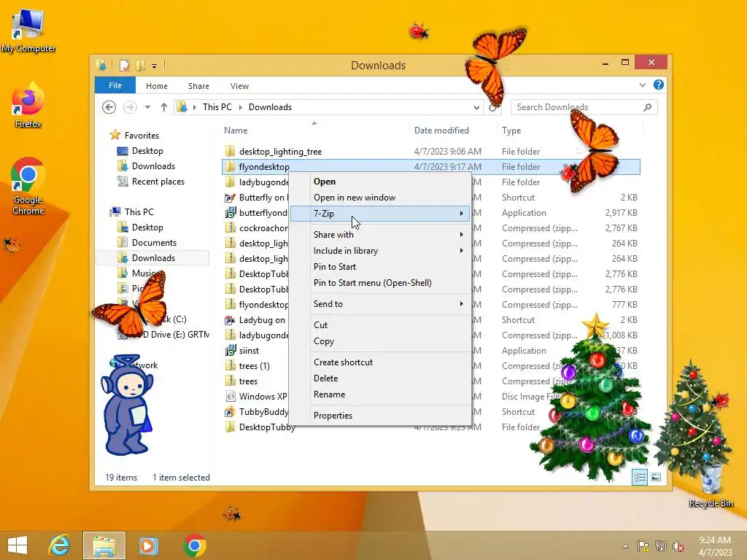Go up one folder level
Image resolution: width=747 pixels, height=560 pixels.
164,107
